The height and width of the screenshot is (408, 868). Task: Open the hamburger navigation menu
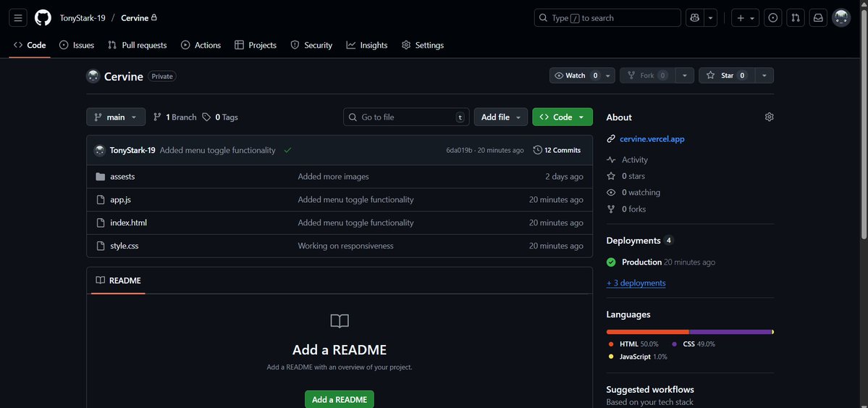coord(17,17)
